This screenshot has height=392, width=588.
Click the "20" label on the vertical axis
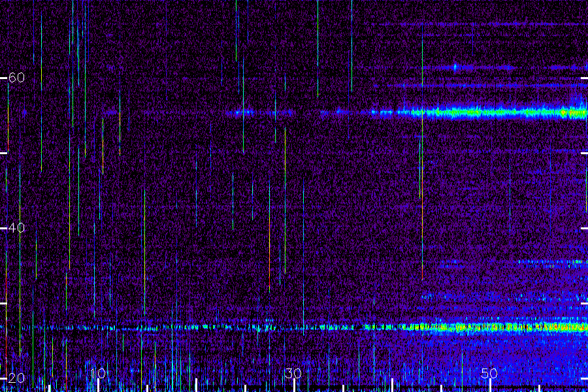point(16,378)
